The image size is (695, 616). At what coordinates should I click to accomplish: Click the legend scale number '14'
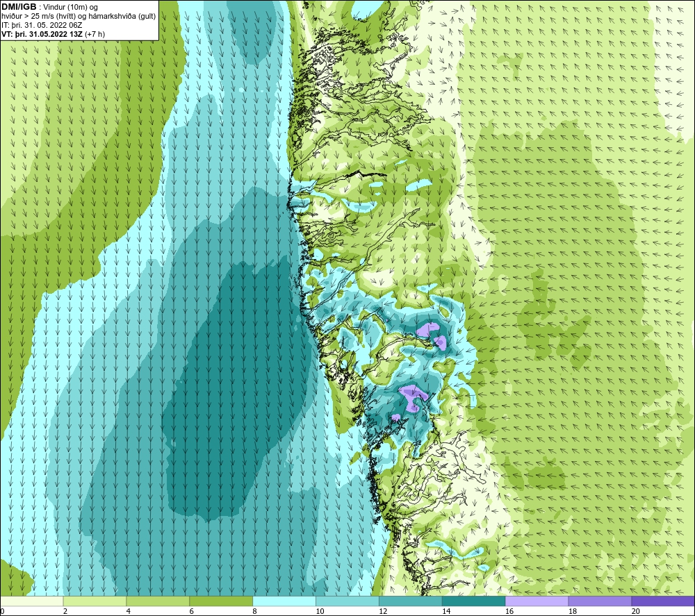pyautogui.click(x=446, y=611)
